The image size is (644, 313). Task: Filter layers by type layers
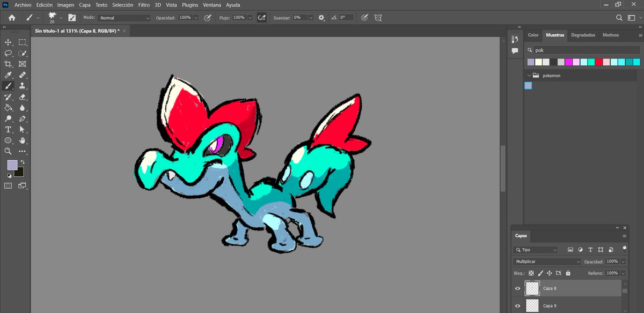click(x=590, y=250)
